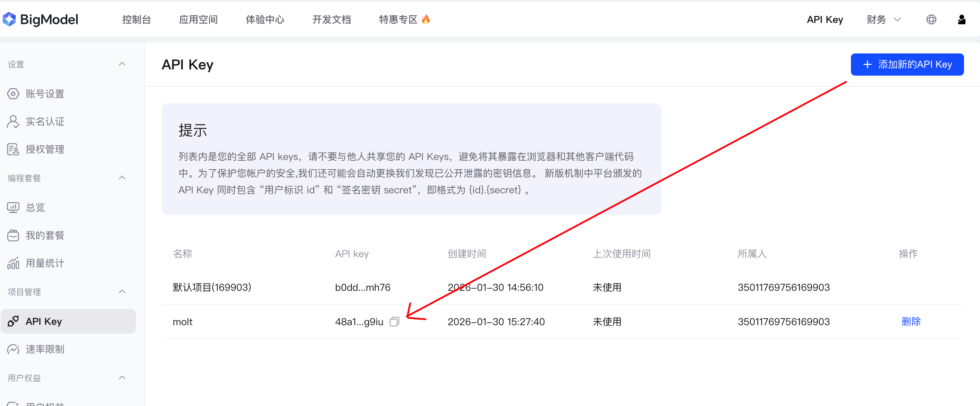Go to 授权管理 in sidebar
Screen dimensions: 980x406
tap(45, 149)
